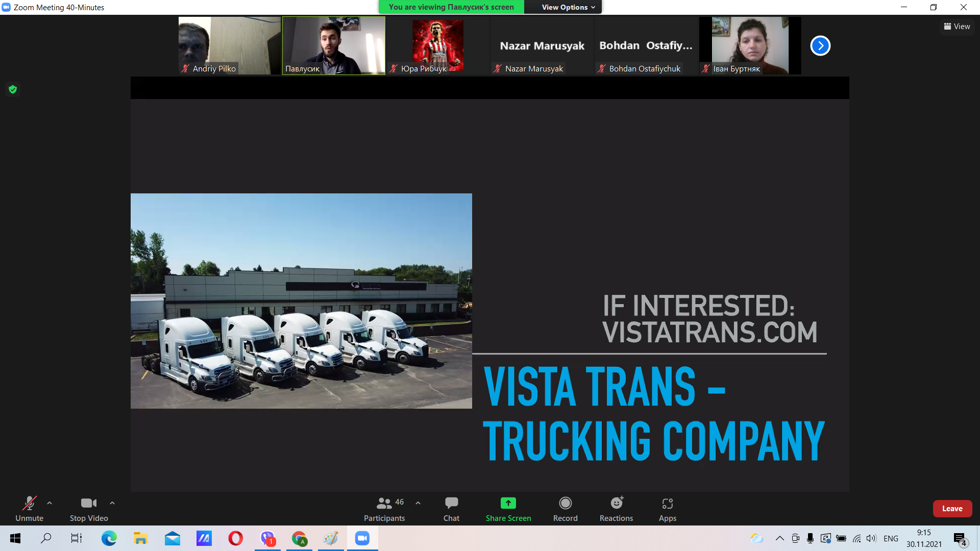The width and height of the screenshot is (980, 551).
Task: Toggle volume speaker icon in system tray
Action: pos(871,538)
